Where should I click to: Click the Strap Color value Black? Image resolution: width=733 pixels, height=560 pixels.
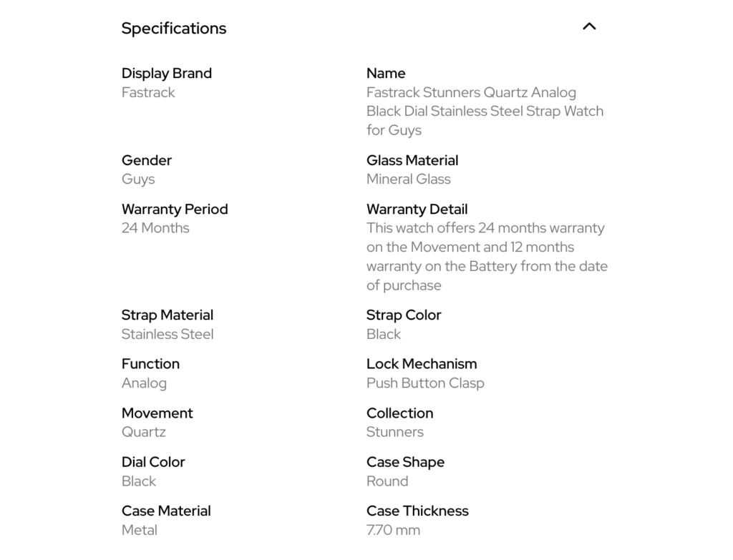384,334
